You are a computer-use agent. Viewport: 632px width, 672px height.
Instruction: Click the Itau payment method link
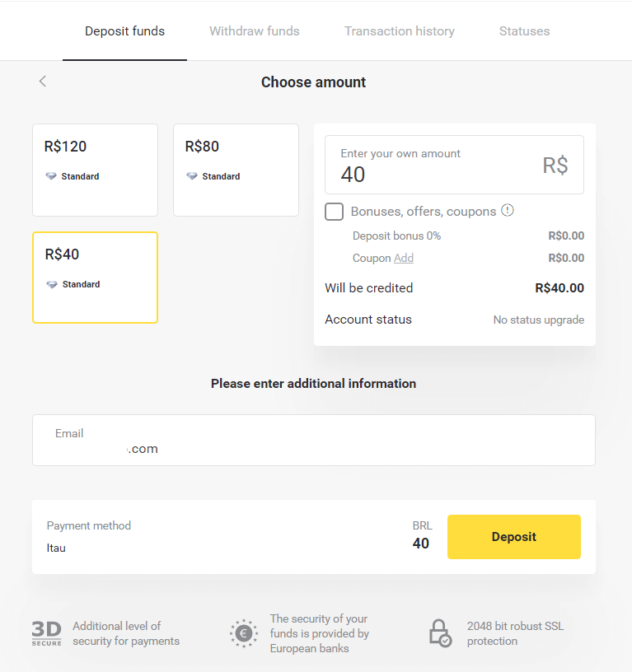[x=56, y=548]
